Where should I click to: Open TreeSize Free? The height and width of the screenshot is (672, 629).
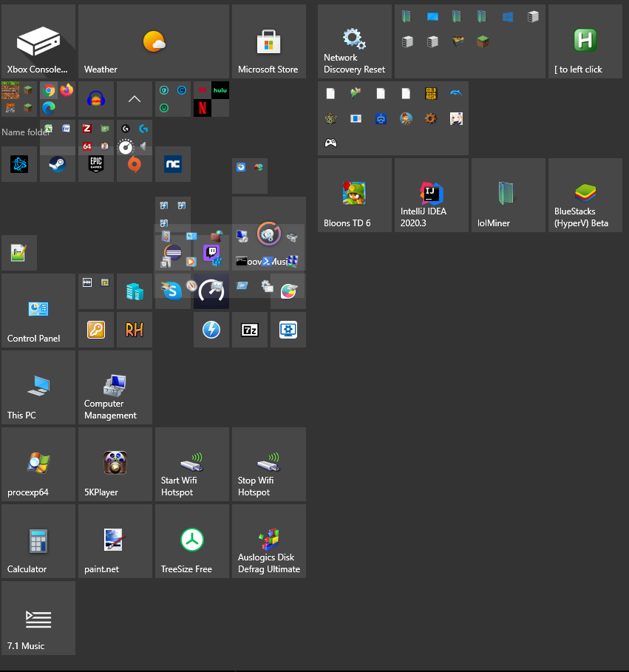pyautogui.click(x=191, y=540)
